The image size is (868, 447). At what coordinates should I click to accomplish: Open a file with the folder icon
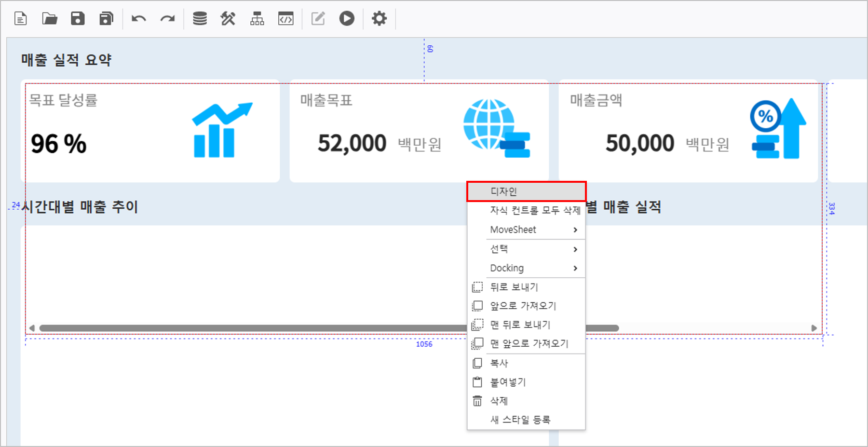(x=49, y=19)
